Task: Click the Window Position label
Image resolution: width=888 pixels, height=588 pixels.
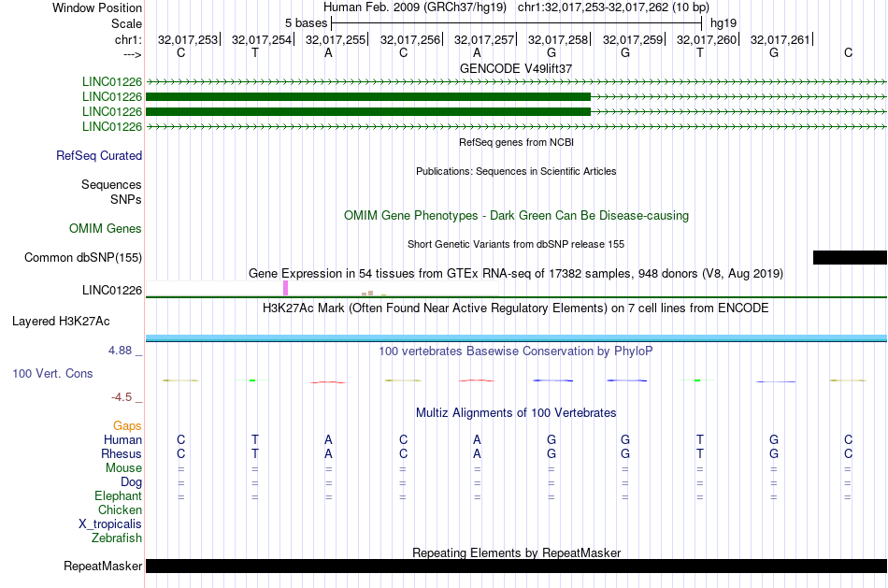Action: [x=97, y=7]
